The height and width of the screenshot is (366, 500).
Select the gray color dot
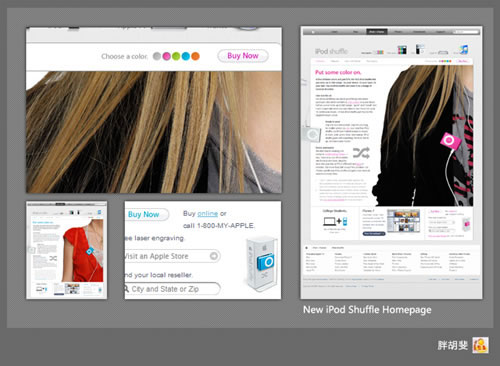pyautogui.click(x=157, y=56)
